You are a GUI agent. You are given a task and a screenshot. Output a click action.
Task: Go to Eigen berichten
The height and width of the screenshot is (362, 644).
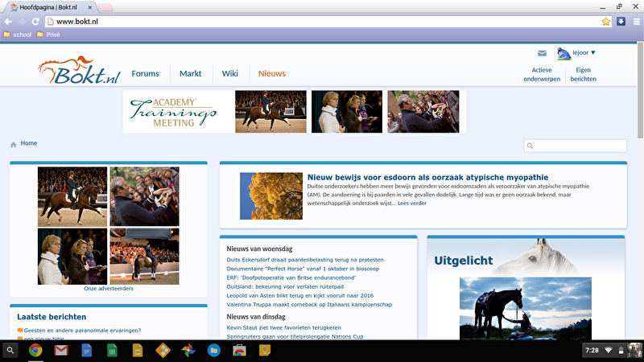pos(583,74)
